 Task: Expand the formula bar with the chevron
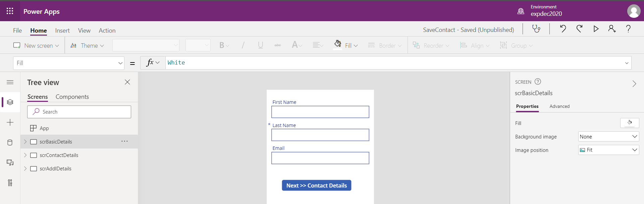point(627,63)
